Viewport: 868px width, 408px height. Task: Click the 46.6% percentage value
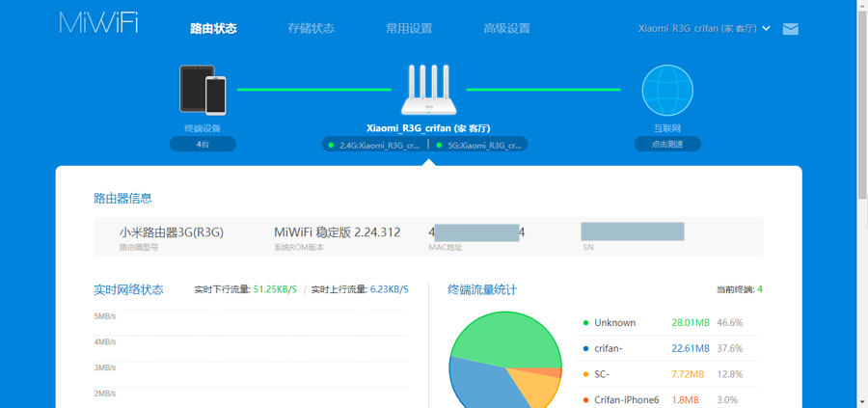(x=730, y=323)
